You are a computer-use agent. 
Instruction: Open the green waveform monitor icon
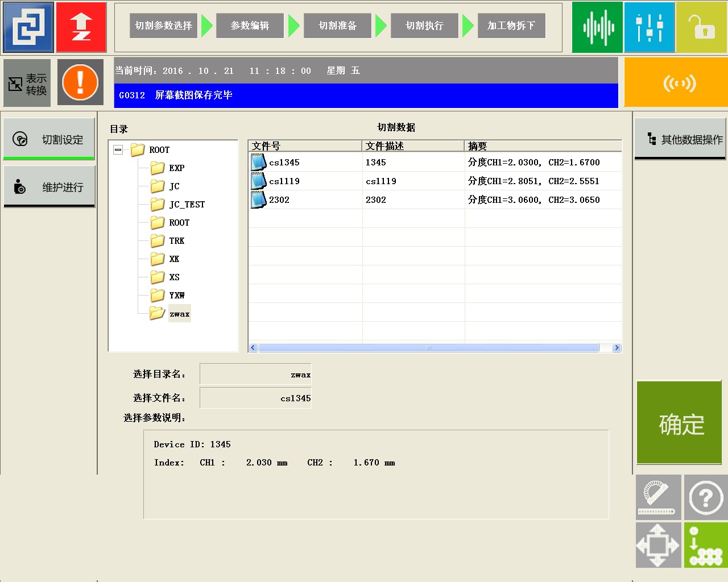point(597,27)
